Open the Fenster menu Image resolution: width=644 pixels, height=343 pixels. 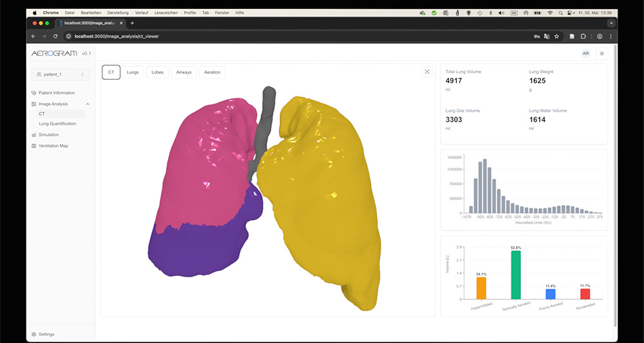pyautogui.click(x=222, y=13)
